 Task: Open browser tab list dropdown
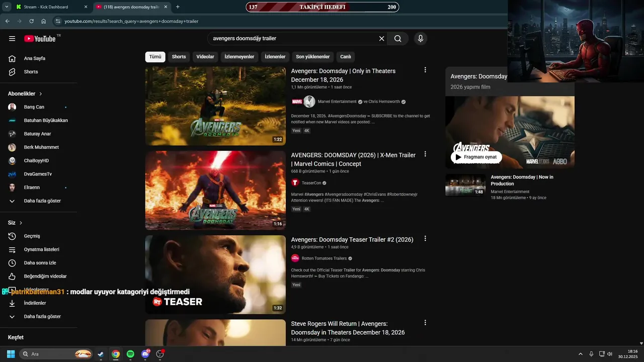[7, 7]
